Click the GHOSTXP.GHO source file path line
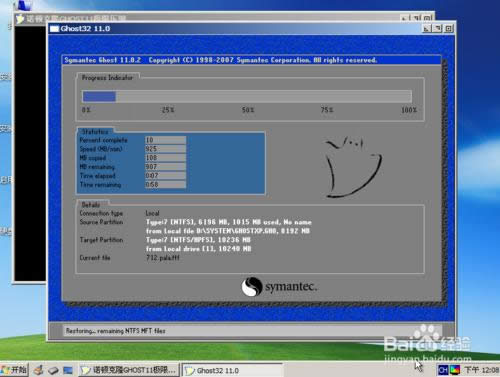The height and width of the screenshot is (377, 500). click(x=228, y=231)
